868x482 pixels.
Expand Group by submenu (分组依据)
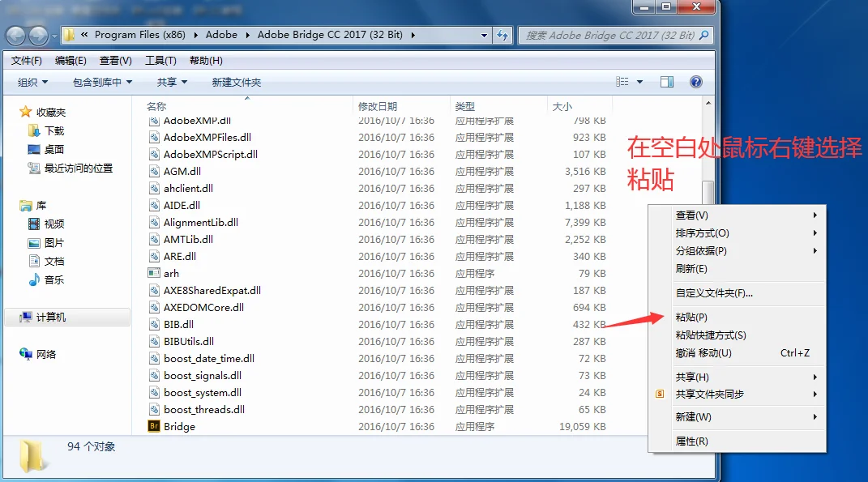pyautogui.click(x=737, y=250)
